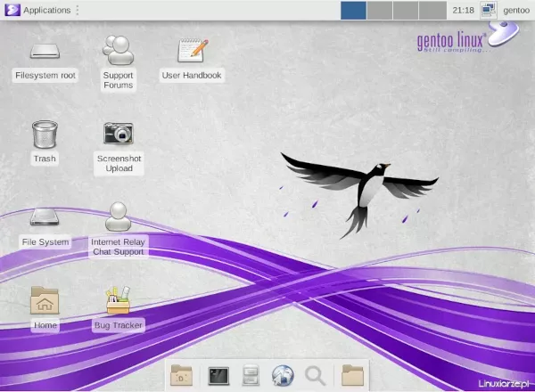Screen dimensions: 535x392
Task: Open the Home folder icon
Action: (45, 300)
